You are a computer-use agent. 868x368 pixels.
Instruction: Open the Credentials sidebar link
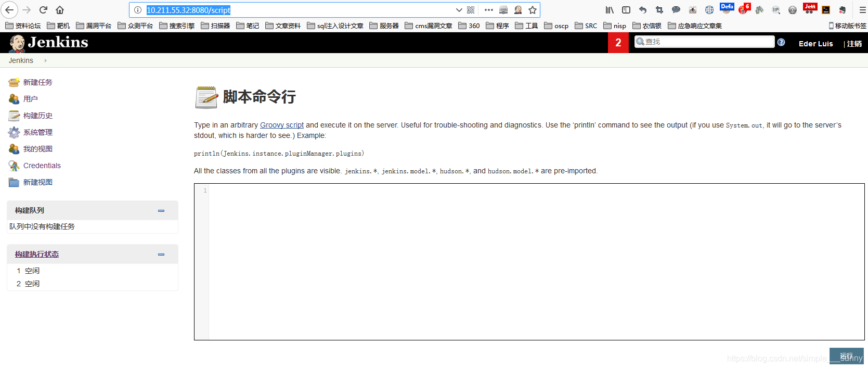(42, 166)
